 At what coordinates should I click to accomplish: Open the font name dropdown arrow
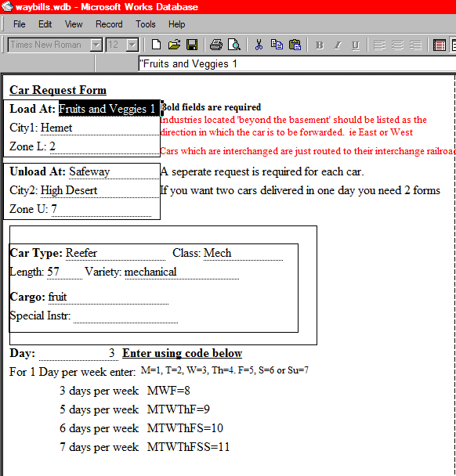point(96,45)
